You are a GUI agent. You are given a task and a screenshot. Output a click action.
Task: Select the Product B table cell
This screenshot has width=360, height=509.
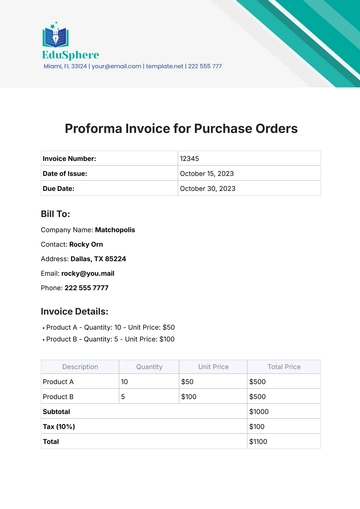pos(80,396)
